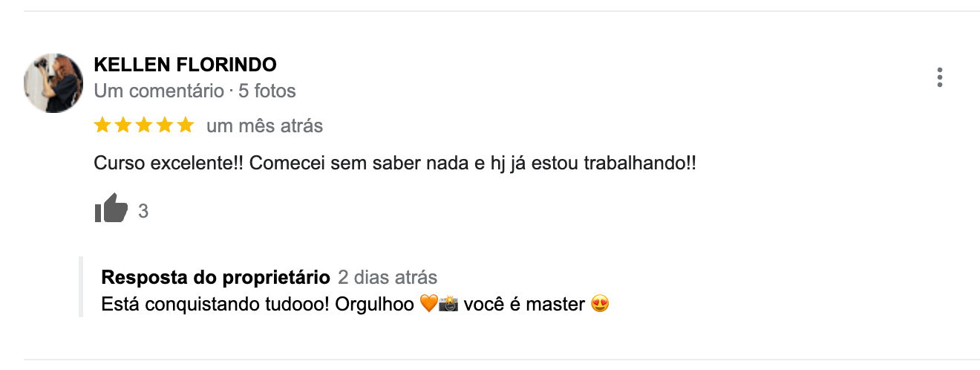Click the fifth yellow rating star

186,126
